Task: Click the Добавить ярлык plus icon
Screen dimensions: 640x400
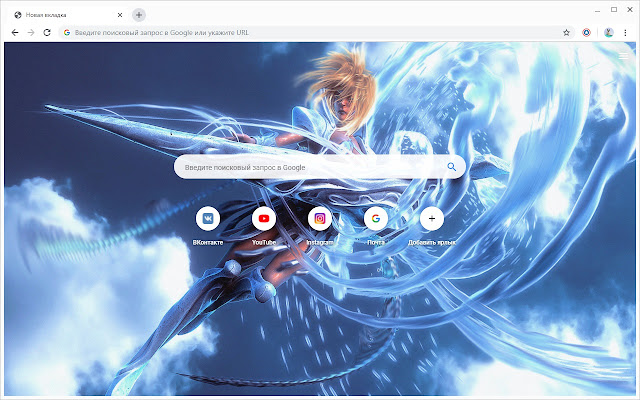Action: [432, 219]
